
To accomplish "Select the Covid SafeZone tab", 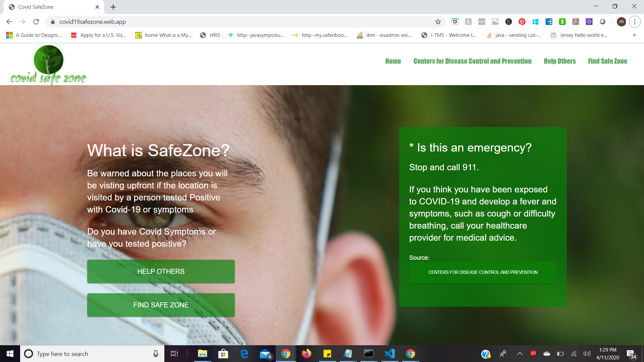I will [x=54, y=7].
